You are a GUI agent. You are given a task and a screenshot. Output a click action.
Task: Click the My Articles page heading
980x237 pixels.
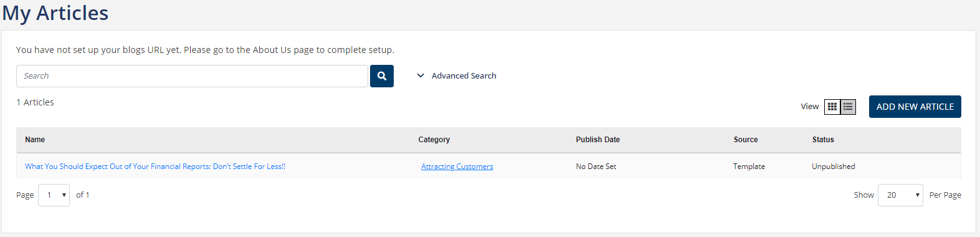tap(55, 13)
